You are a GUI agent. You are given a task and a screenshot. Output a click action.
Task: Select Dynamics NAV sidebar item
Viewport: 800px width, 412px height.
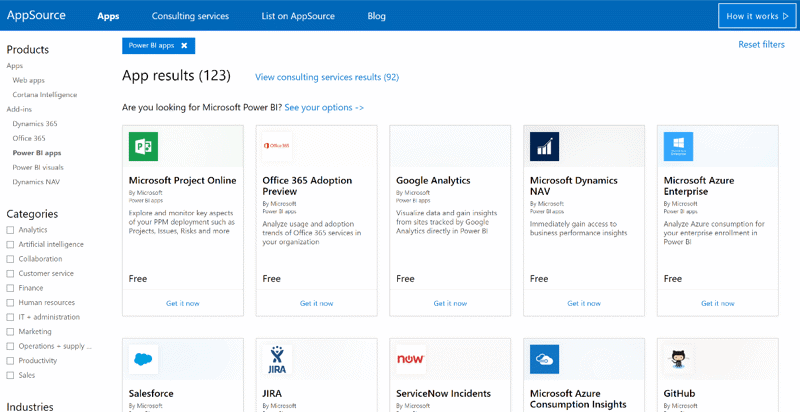[36, 182]
